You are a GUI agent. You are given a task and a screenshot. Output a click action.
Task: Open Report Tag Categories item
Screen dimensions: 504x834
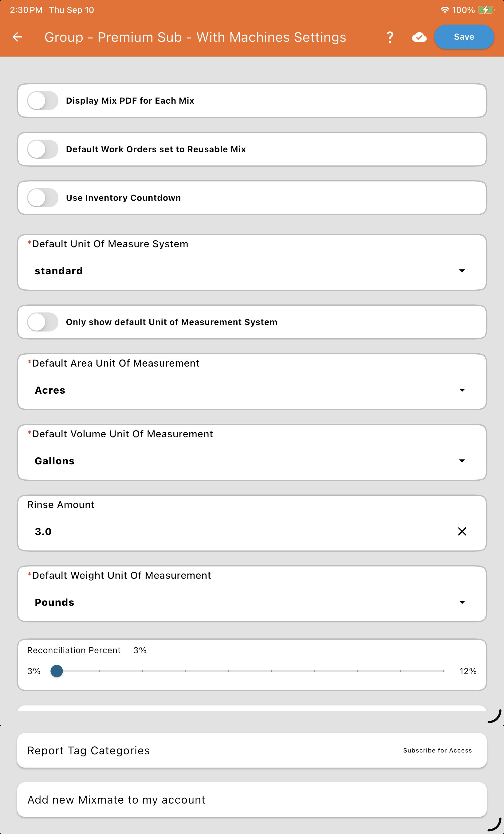252,750
